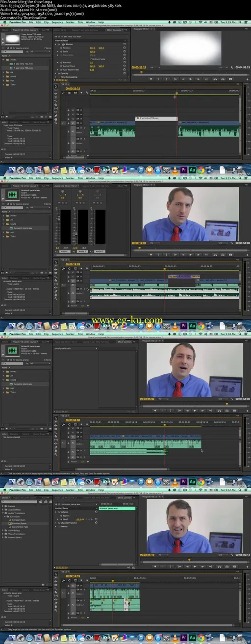Image resolution: width=251 pixels, height=644 pixels.
Task: Expand the Video Transitions folder
Action: pyautogui.click(x=2, y=534)
